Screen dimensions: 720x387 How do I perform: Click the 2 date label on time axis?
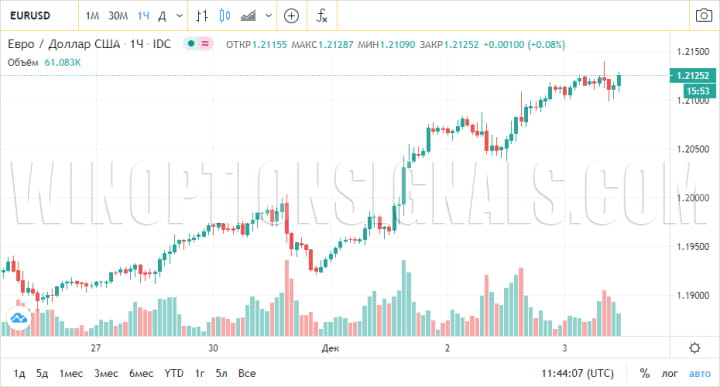447,348
